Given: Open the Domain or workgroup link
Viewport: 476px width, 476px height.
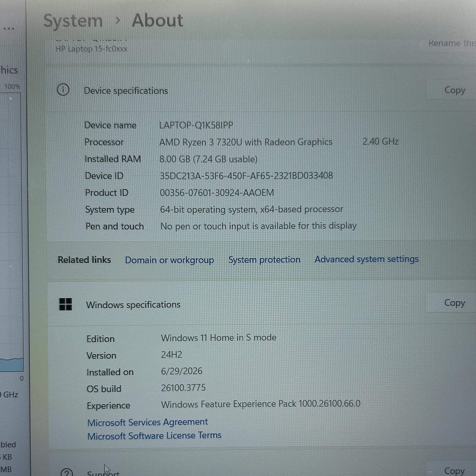Looking at the screenshot, I should (169, 260).
